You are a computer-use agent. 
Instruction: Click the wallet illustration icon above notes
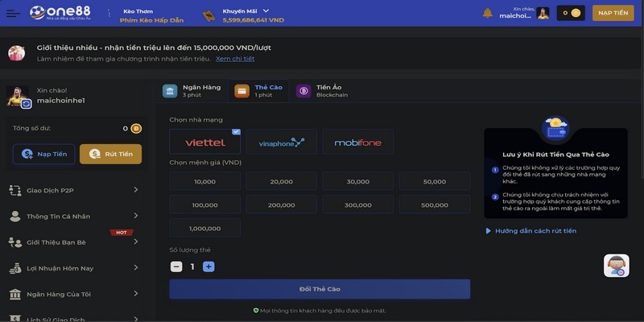click(555, 128)
